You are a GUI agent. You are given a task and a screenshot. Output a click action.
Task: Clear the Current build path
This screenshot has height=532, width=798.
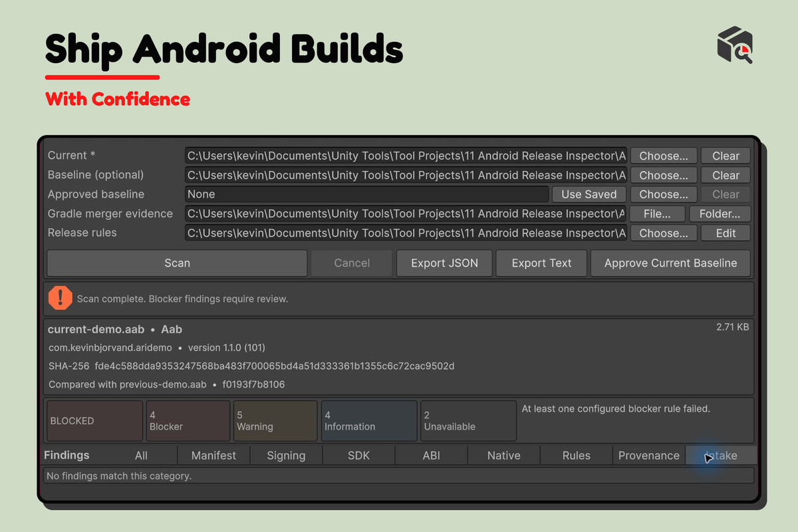coord(726,156)
